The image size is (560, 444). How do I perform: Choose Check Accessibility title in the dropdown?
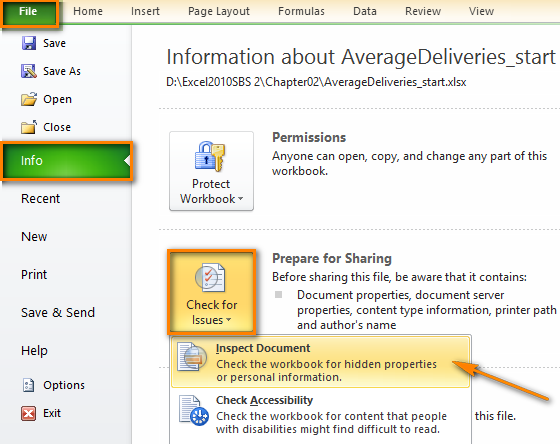[x=264, y=400]
